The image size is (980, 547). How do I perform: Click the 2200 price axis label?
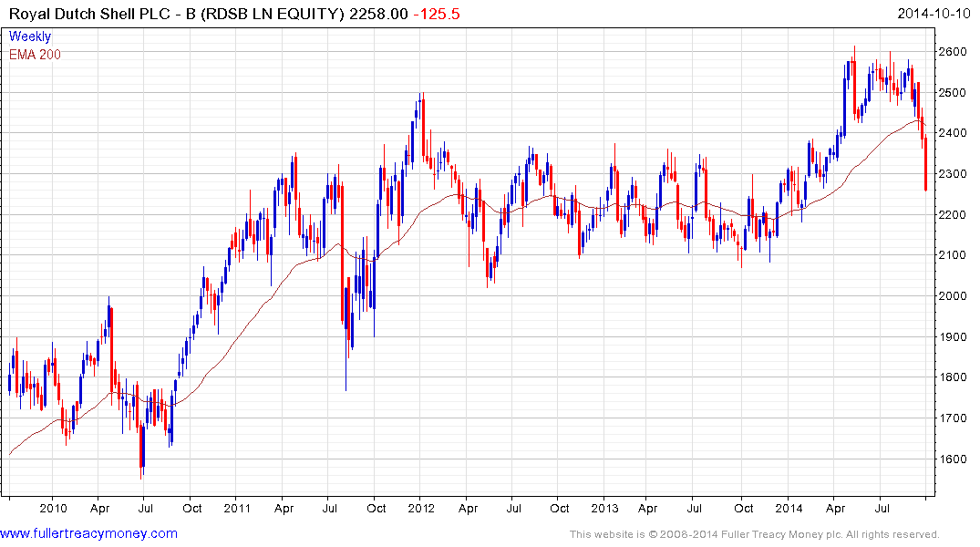953,214
